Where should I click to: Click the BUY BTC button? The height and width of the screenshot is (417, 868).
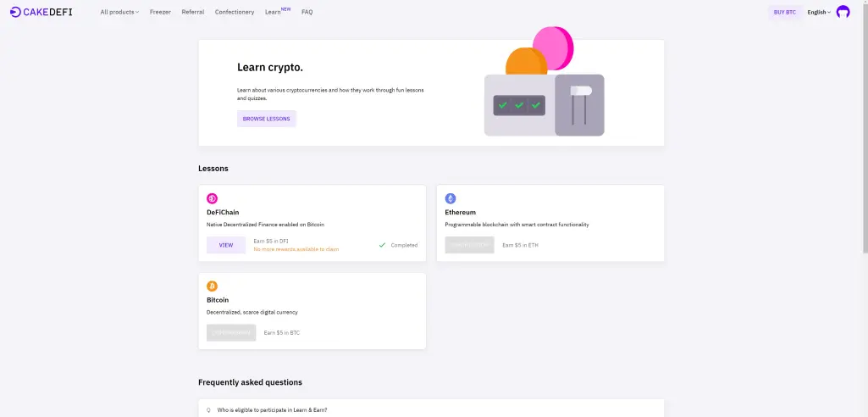pos(784,12)
